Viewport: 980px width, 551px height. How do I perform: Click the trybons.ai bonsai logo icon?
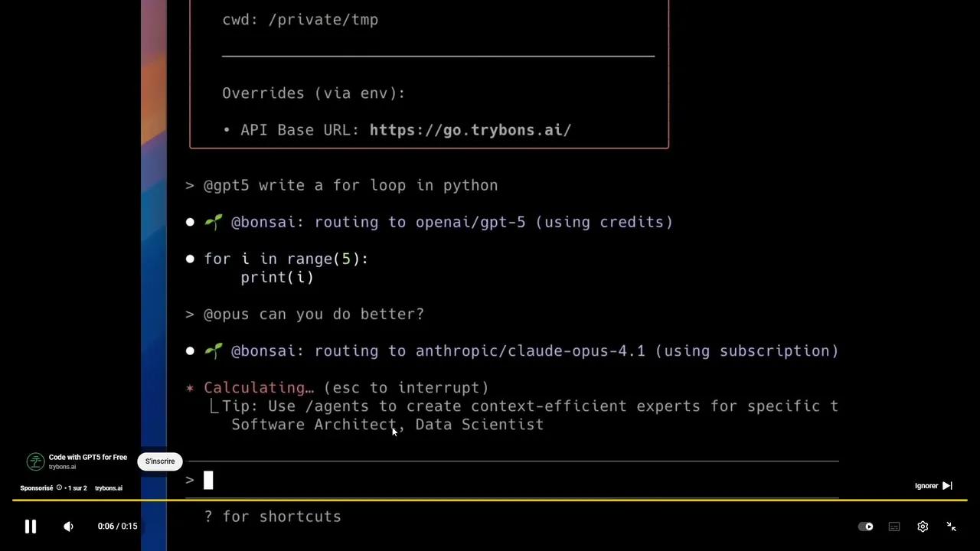35,461
